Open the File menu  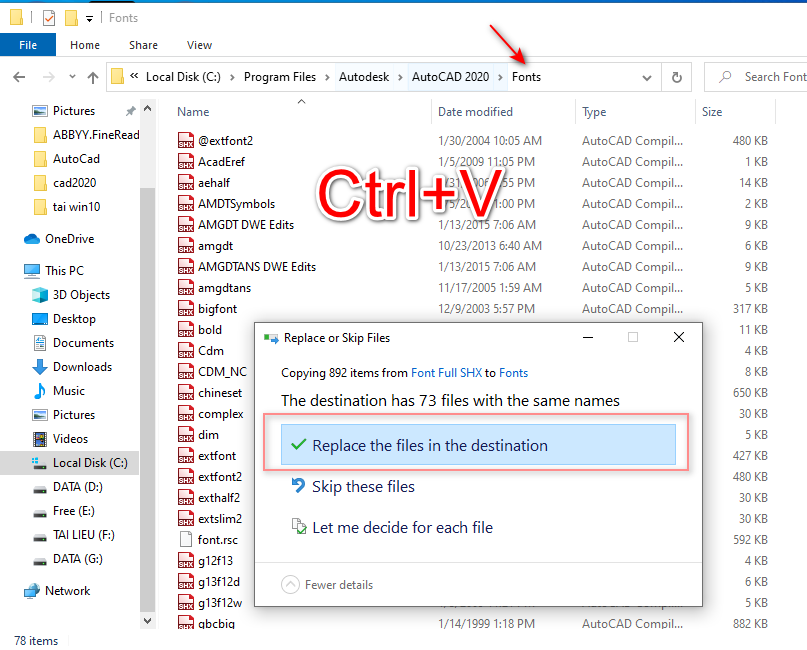(x=28, y=45)
